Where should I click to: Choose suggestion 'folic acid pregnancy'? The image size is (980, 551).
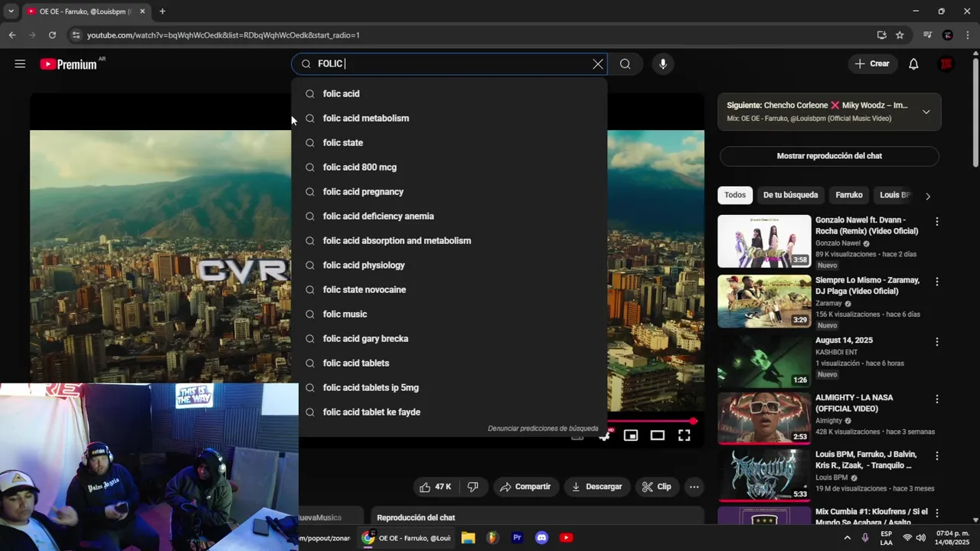[449, 191]
